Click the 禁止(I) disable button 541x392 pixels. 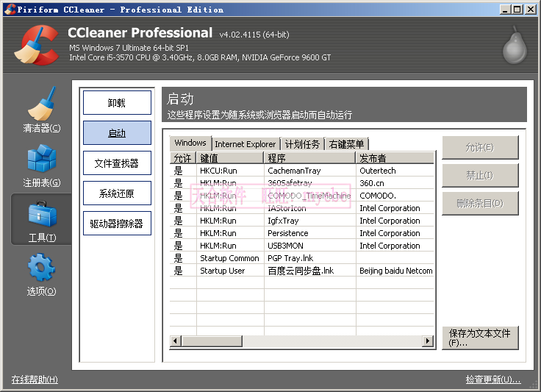point(480,175)
